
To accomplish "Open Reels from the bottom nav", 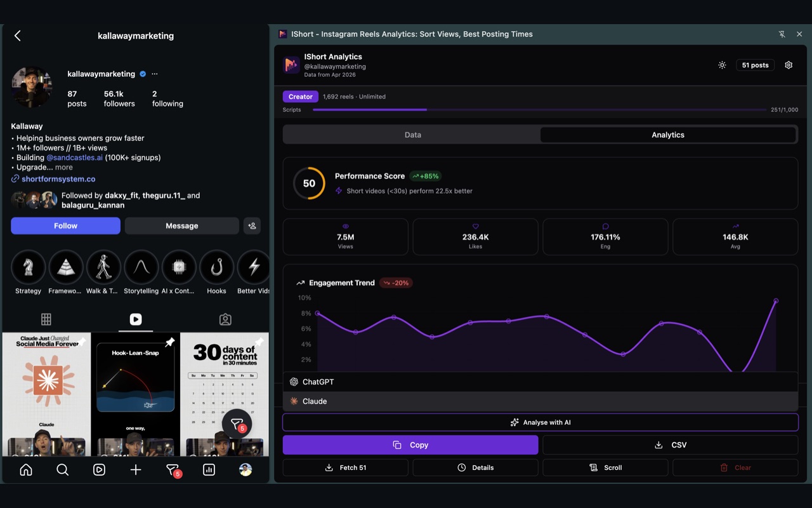I will click(x=99, y=470).
